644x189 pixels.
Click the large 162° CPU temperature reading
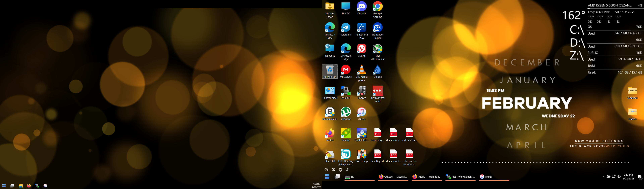point(574,15)
